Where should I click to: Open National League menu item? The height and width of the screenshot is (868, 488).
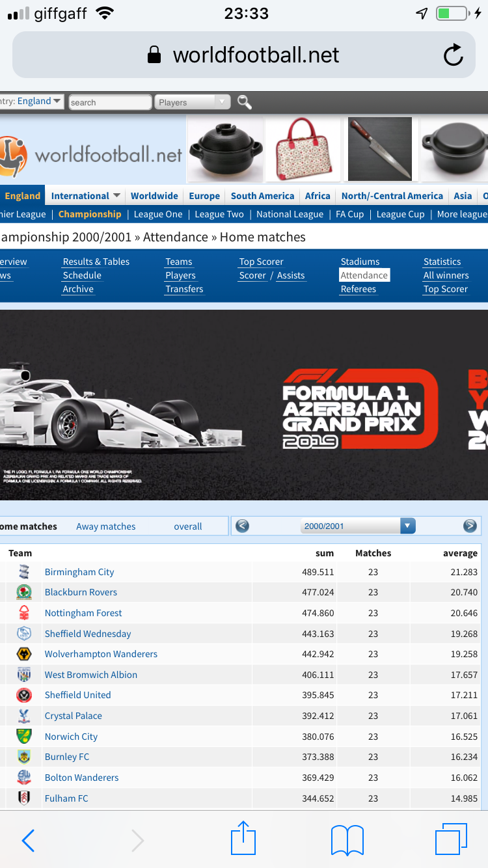tap(290, 214)
